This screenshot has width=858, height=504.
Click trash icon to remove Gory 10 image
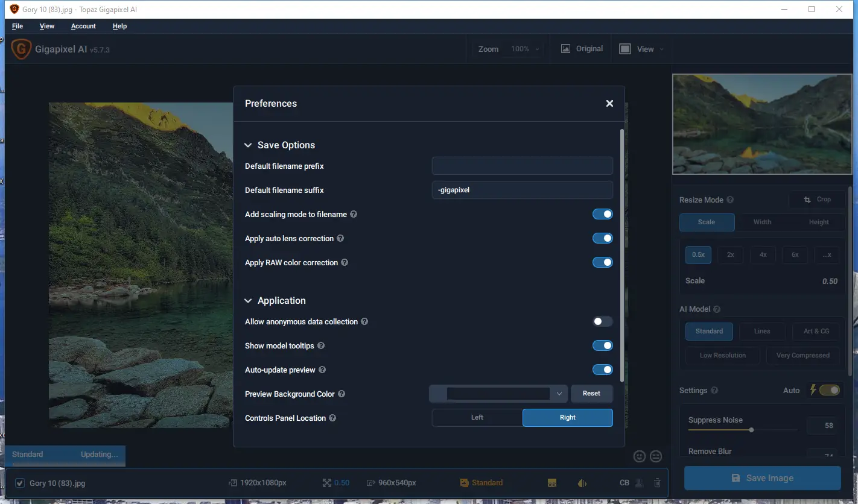[x=658, y=483]
